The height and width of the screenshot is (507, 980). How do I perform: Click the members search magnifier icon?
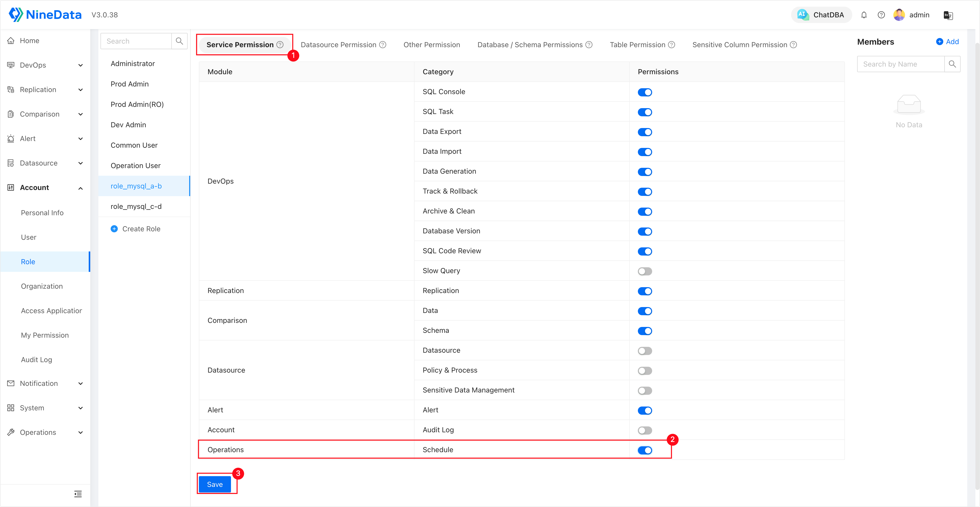click(x=952, y=64)
